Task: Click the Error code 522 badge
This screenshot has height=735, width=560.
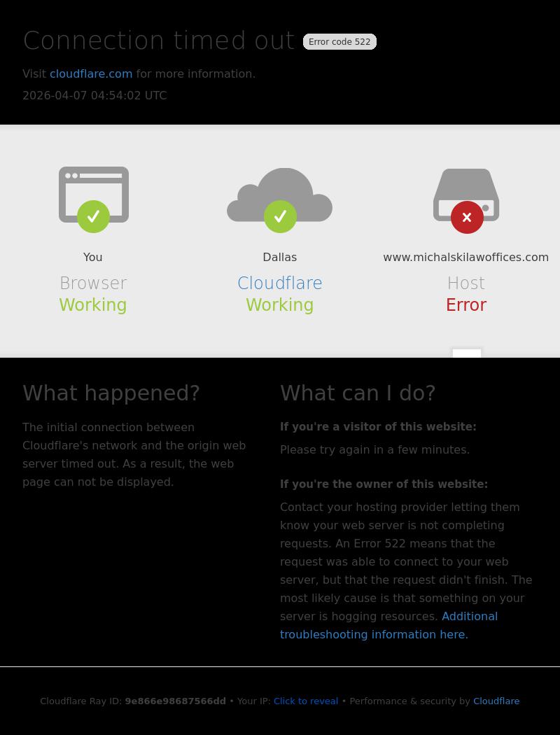Action: 339,42
